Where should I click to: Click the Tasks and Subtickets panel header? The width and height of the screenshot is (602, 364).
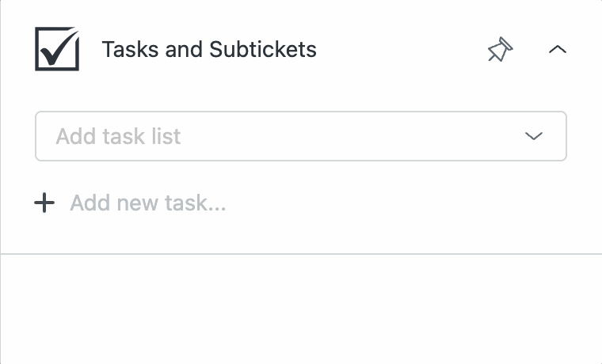301,49
